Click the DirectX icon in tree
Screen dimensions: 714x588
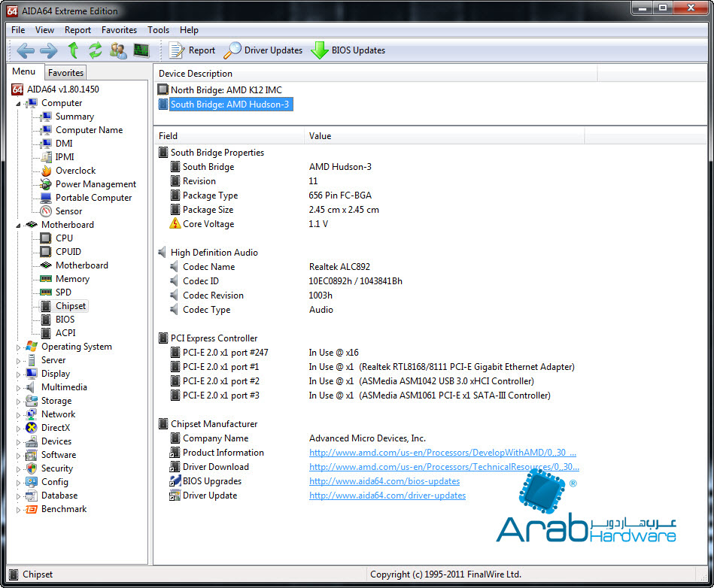tap(32, 428)
